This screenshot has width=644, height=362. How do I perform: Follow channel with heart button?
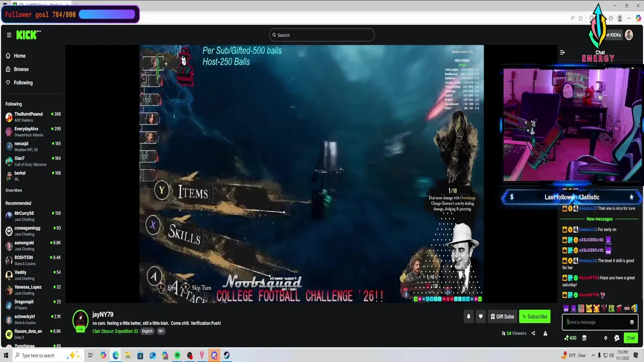(480, 317)
